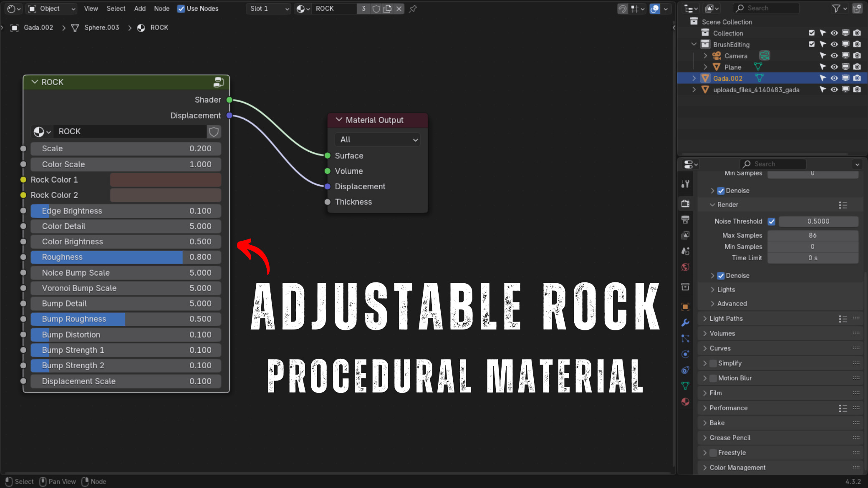Image resolution: width=868 pixels, height=488 pixels.
Task: Open the Render properties tab icon
Action: pyautogui.click(x=685, y=204)
